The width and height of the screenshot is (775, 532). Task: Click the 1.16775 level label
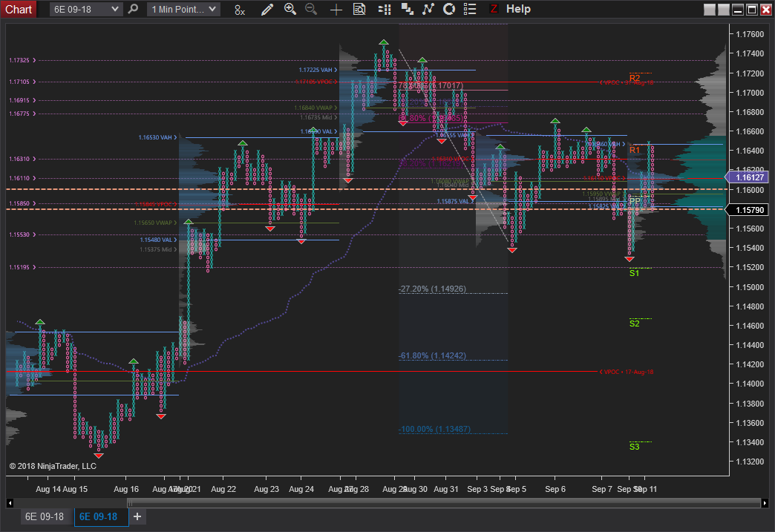22,114
